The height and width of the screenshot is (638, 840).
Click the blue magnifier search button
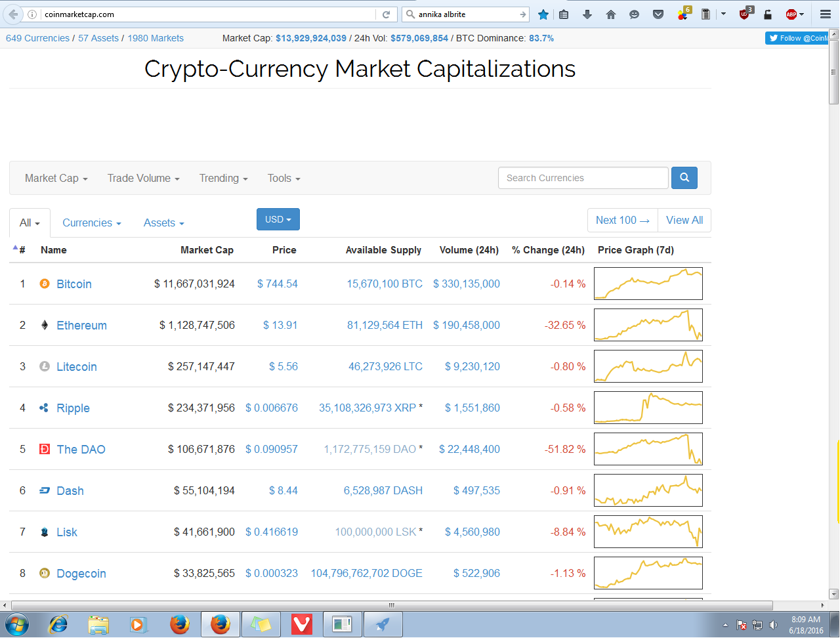click(684, 178)
